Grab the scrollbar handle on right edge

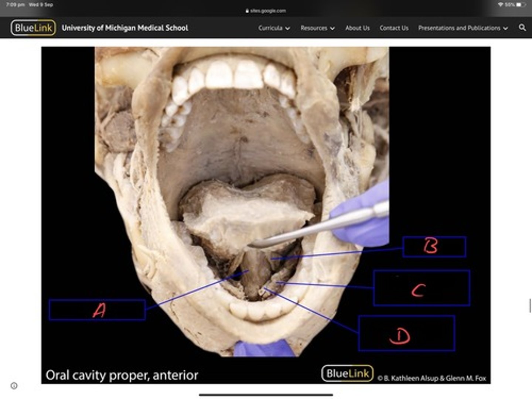tap(531, 306)
